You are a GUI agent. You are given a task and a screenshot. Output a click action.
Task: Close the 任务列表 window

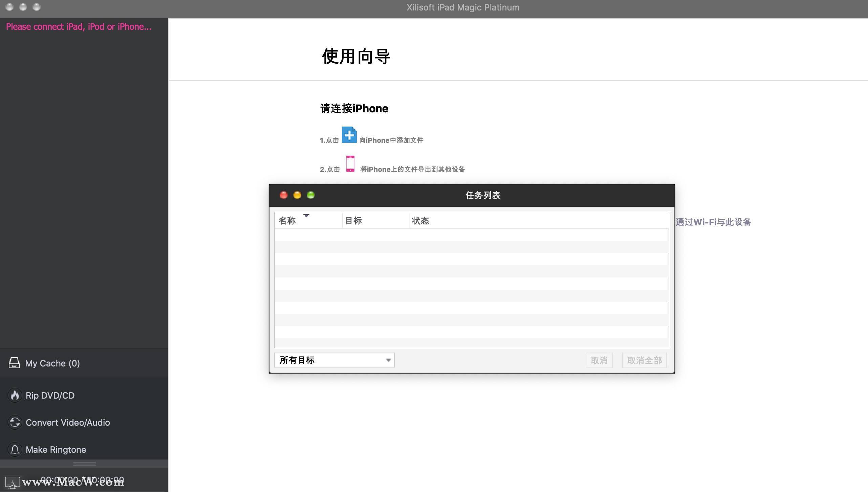tap(284, 195)
